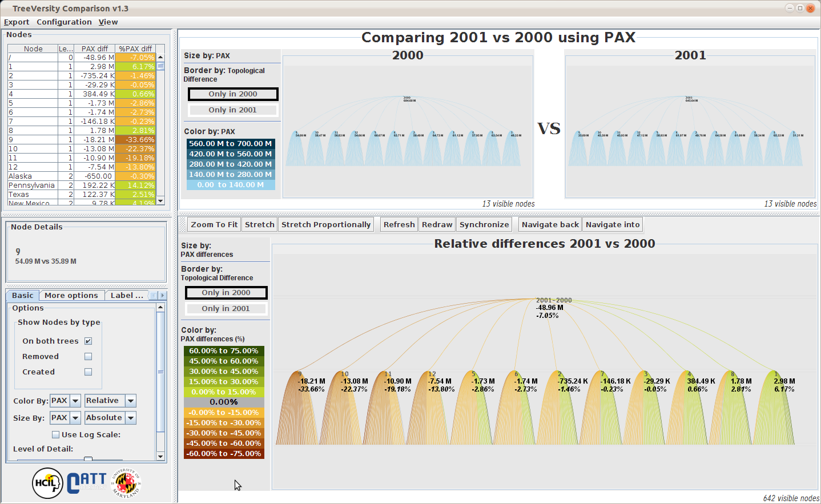Open the Absolute size mode dropdown
The image size is (821, 504).
tap(131, 418)
